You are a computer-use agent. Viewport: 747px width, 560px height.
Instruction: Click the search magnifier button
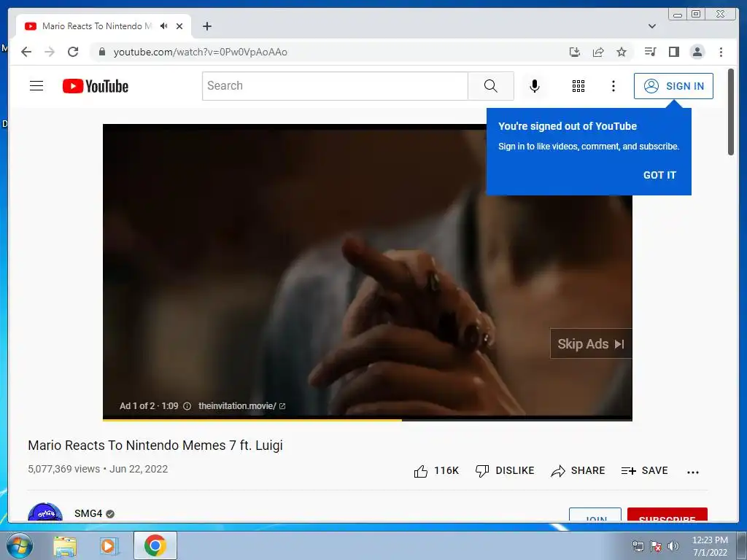tap(491, 86)
